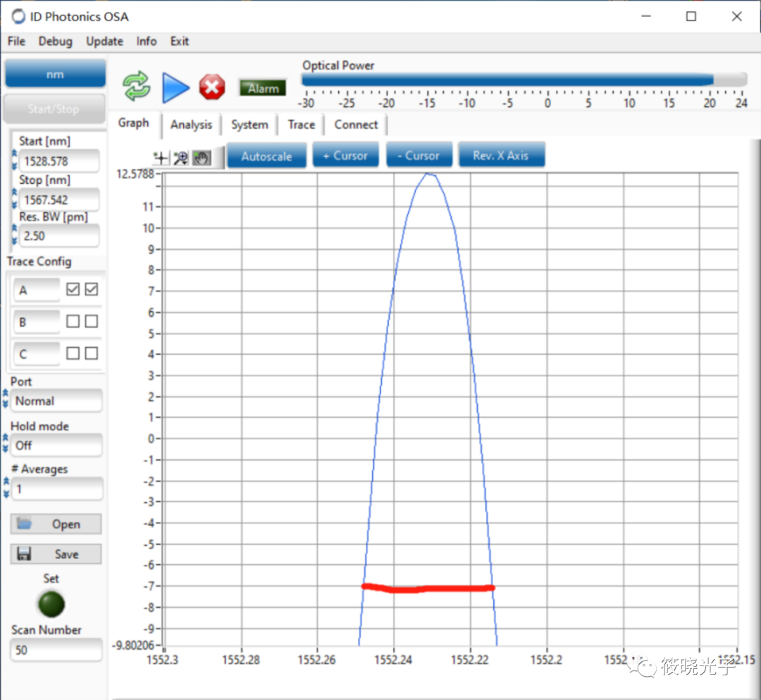Select the crosshair cursor tool
761x700 pixels.
click(x=161, y=158)
